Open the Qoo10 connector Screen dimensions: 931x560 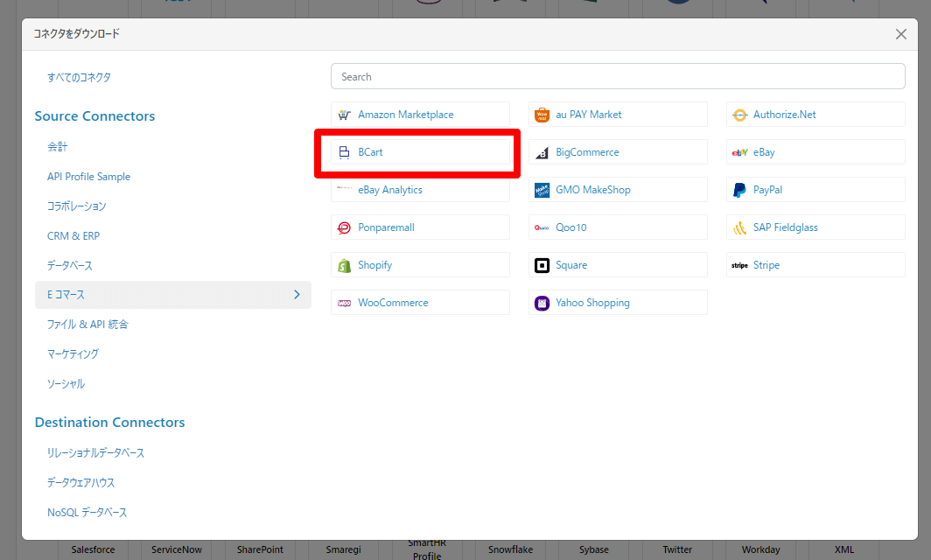[x=618, y=227]
